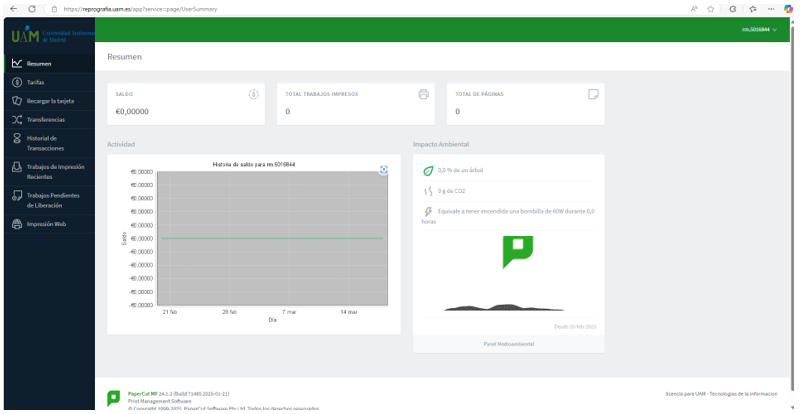801x414 pixels.
Task: Add page to favorites star icon
Action: point(710,9)
